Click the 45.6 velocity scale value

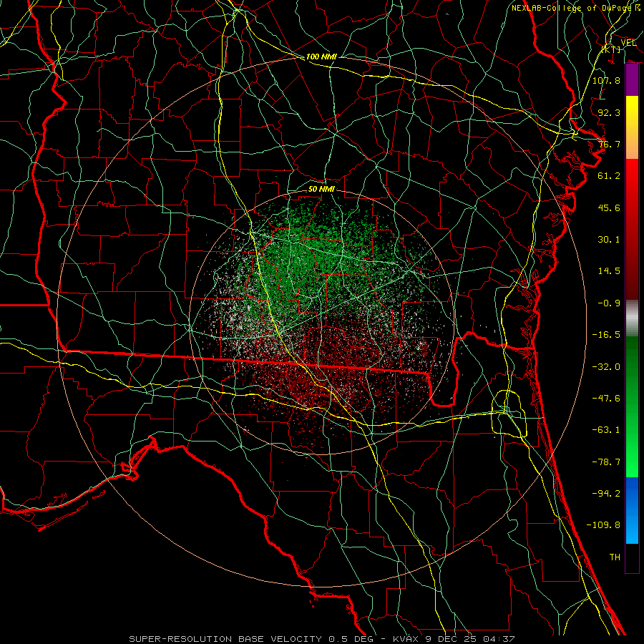click(x=609, y=208)
